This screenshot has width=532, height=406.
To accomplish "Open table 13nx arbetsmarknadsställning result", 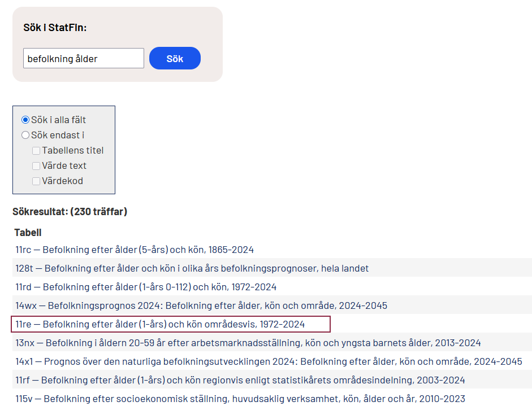I will click(248, 343).
